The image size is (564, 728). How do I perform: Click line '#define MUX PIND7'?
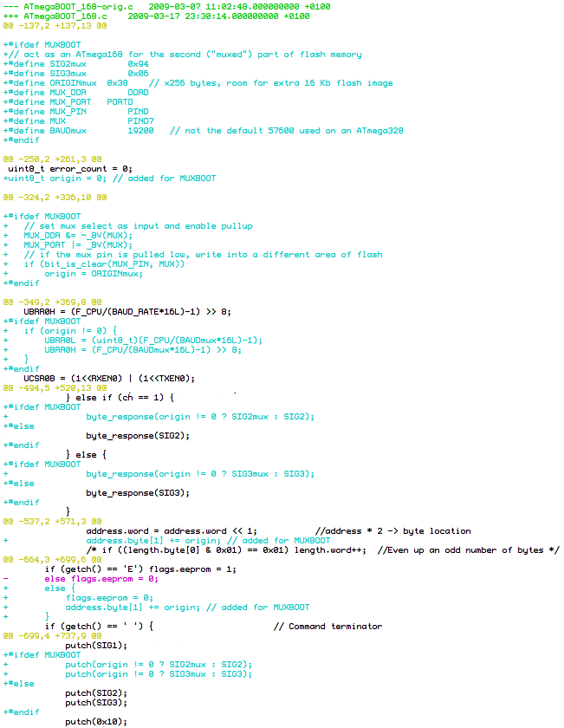pos(79,121)
